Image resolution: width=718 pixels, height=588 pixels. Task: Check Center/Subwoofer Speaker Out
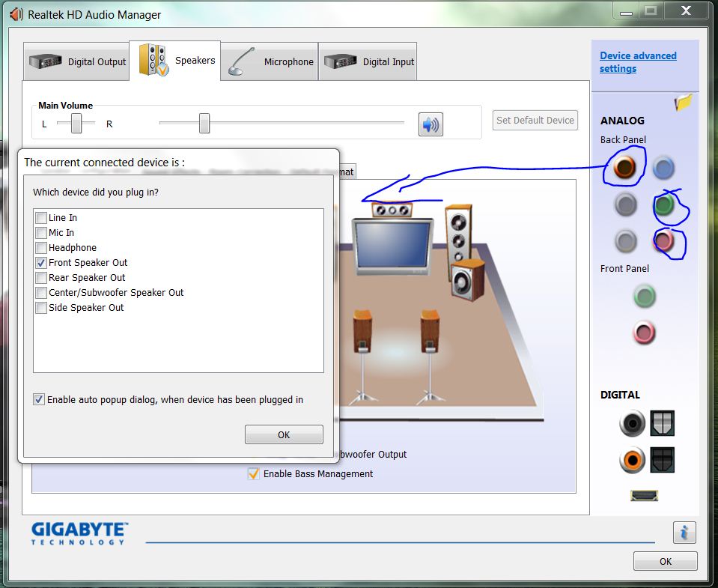coord(41,293)
